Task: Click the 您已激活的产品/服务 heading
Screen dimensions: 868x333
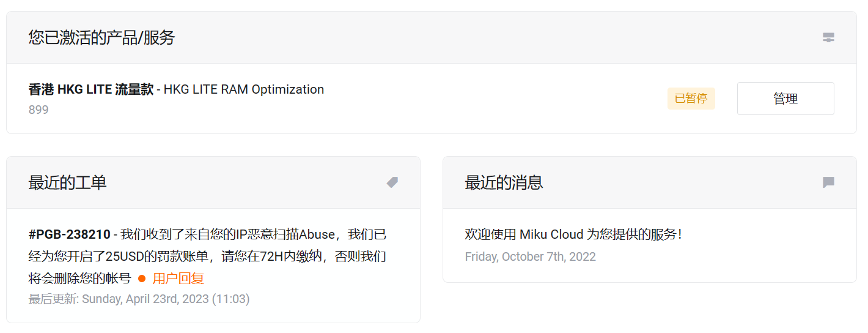Action: pos(101,38)
